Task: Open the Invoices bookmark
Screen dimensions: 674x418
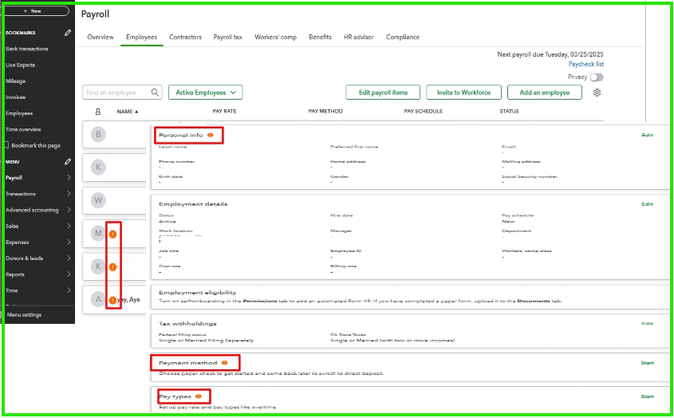Action: 15,97
